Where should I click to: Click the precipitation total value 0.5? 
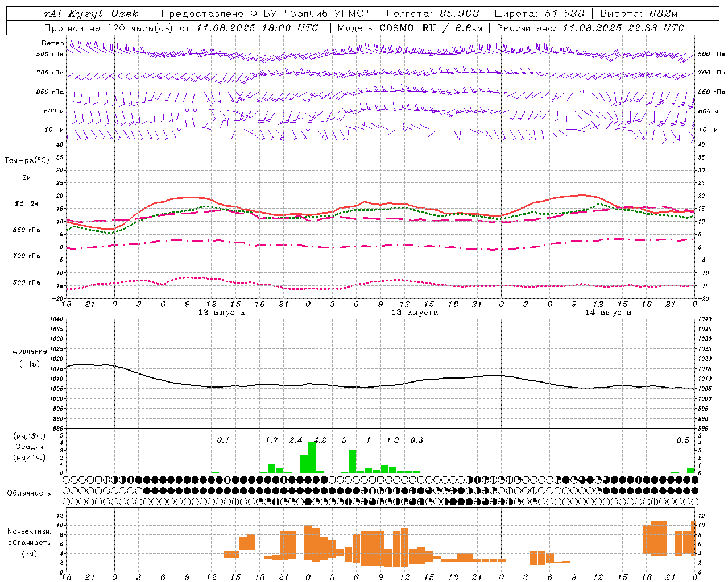(x=682, y=440)
